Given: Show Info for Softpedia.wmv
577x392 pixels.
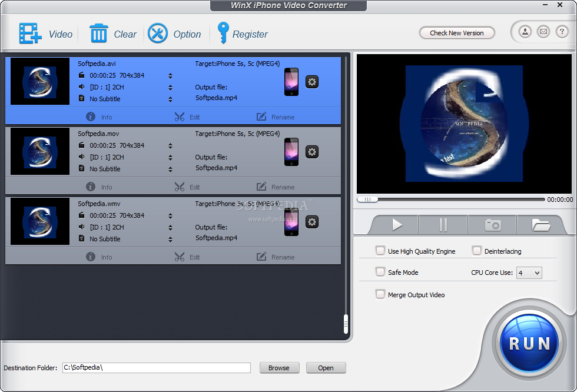Looking at the screenshot, I should pyautogui.click(x=99, y=257).
